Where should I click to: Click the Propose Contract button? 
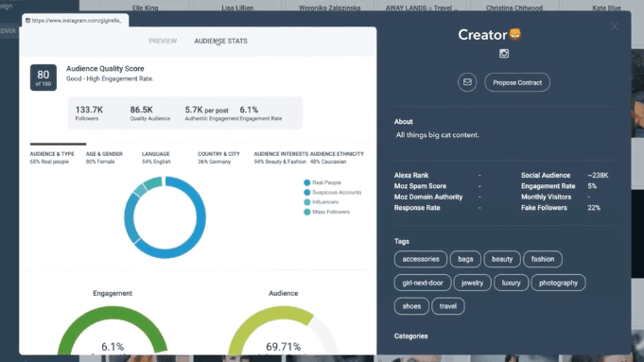517,82
